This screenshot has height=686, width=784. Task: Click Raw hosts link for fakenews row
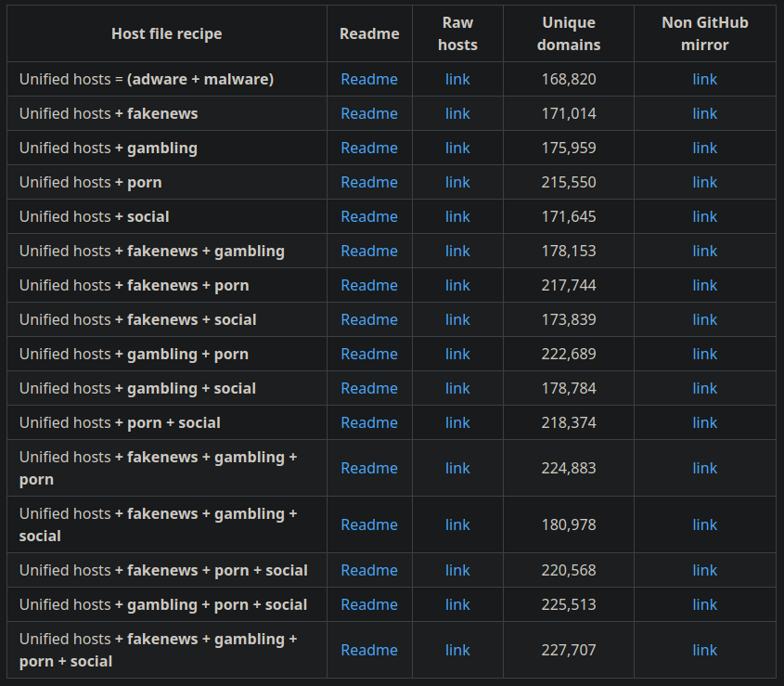point(457,113)
